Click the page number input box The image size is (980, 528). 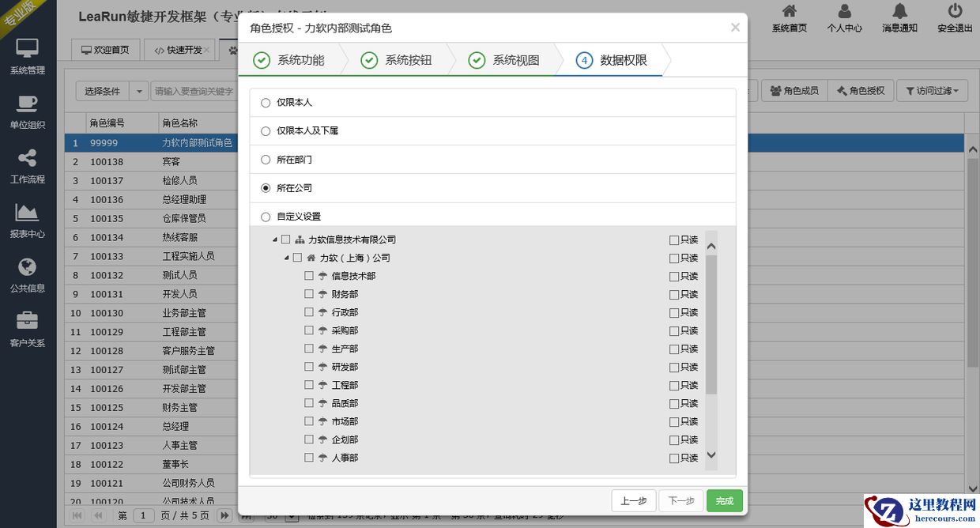click(143, 515)
